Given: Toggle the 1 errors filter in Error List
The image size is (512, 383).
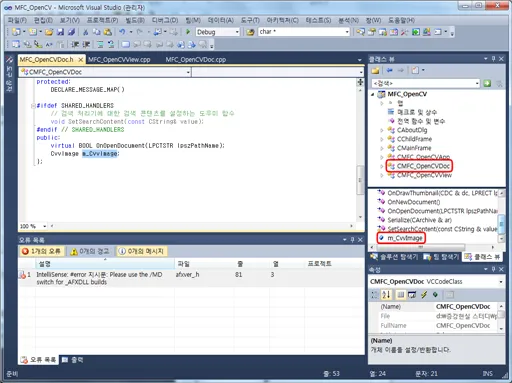Looking at the screenshot, I should (x=41, y=251).
